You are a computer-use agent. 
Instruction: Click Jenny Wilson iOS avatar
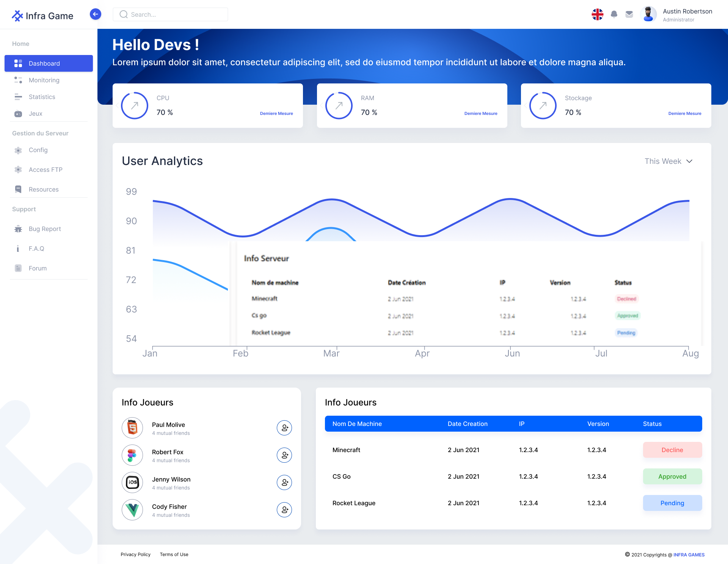pyautogui.click(x=132, y=482)
